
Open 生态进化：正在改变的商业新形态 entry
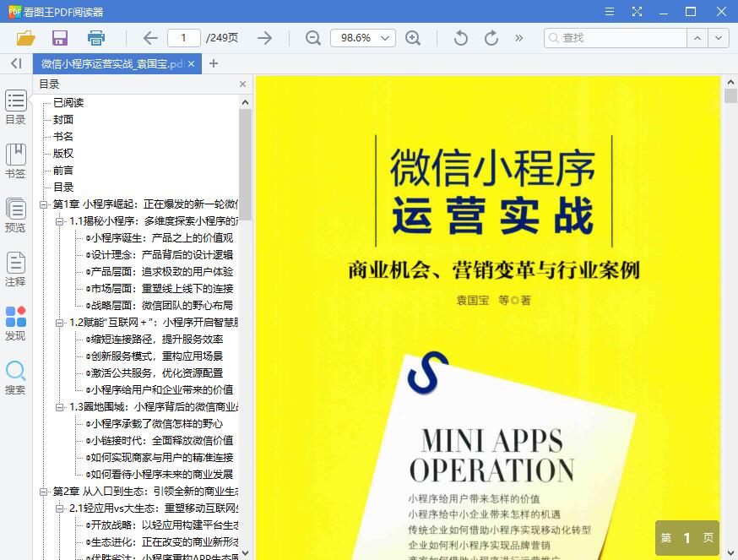[162, 542]
